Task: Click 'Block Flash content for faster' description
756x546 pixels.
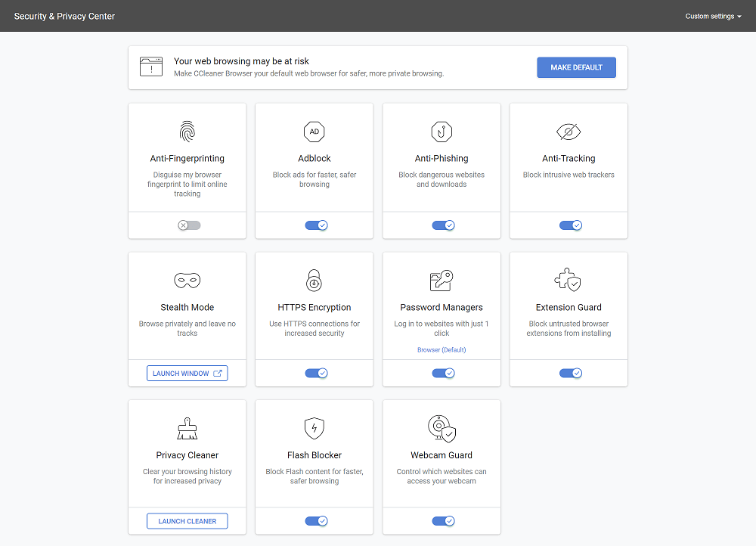Action: tap(314, 476)
